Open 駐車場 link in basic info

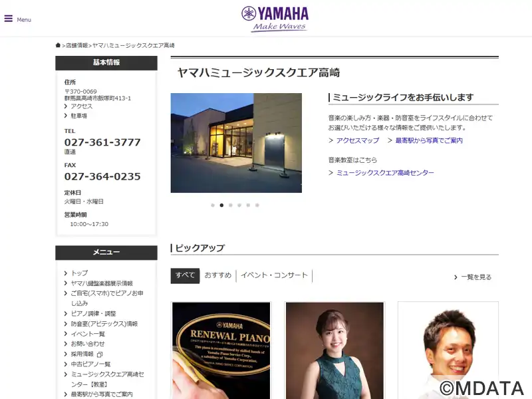point(78,116)
